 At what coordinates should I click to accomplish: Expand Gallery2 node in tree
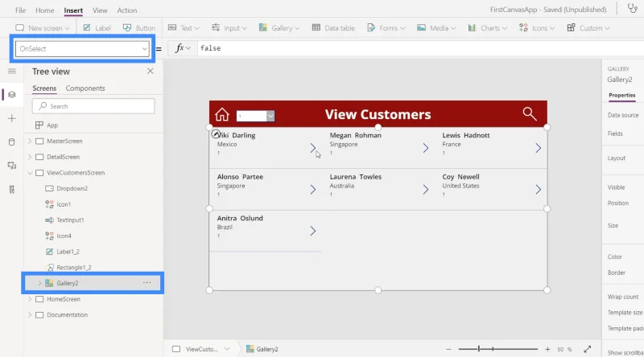pos(39,283)
